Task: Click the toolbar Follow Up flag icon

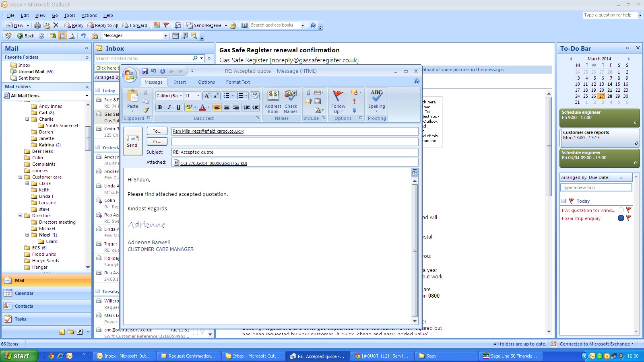Action: tap(166, 25)
